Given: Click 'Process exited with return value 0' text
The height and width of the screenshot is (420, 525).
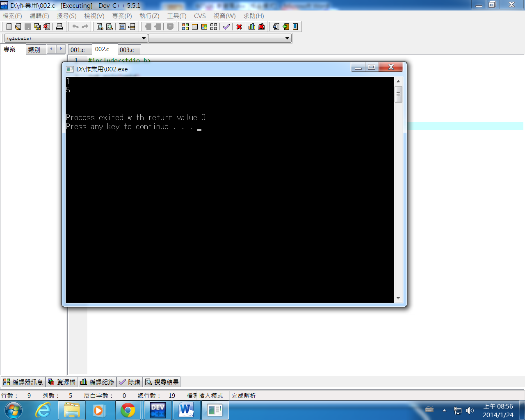Looking at the screenshot, I should (136, 118).
